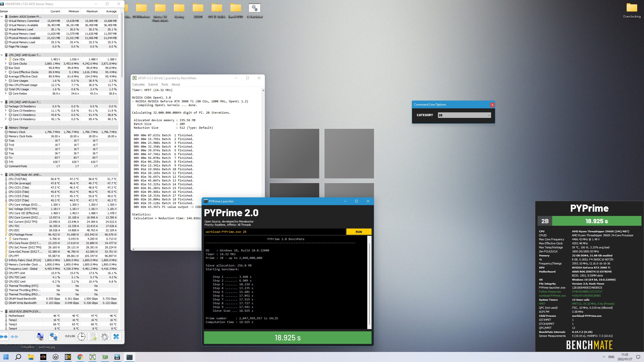Collapse the Memory Timings sensor group
The width and height of the screenshot is (644, 362).
click(x=2, y=128)
